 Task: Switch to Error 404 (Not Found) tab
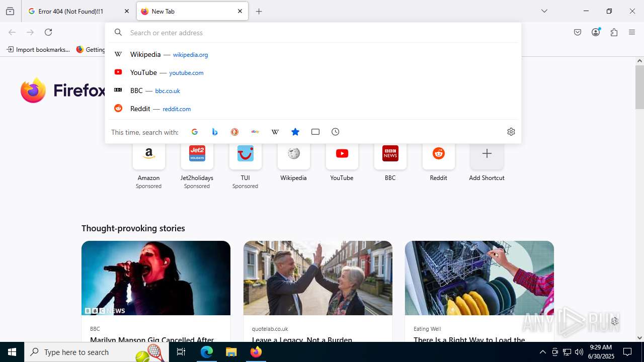[78, 11]
